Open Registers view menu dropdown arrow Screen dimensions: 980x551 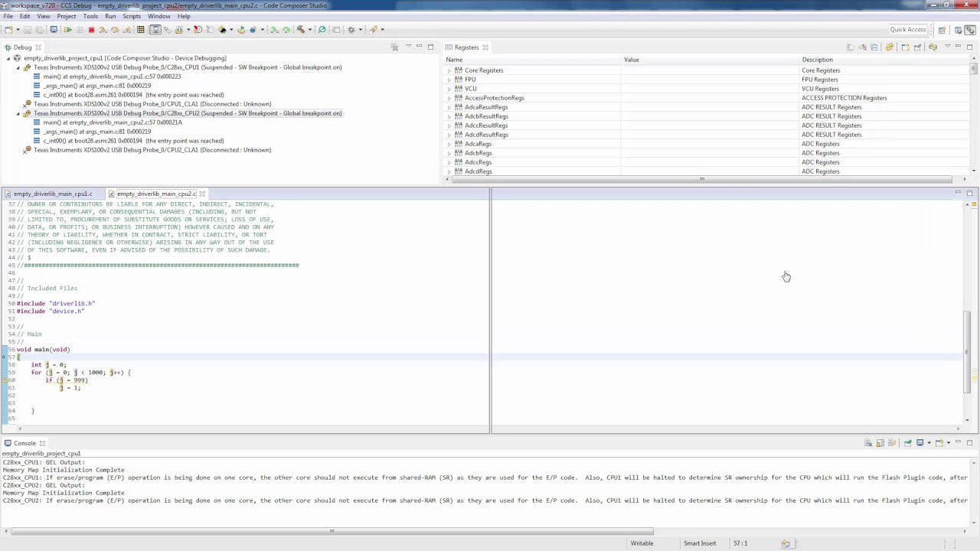948,47
